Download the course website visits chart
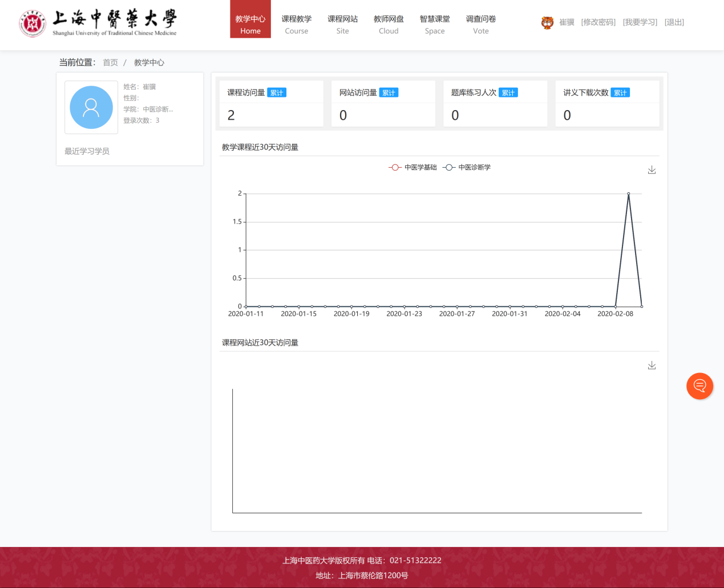The image size is (724, 588). [x=652, y=366]
